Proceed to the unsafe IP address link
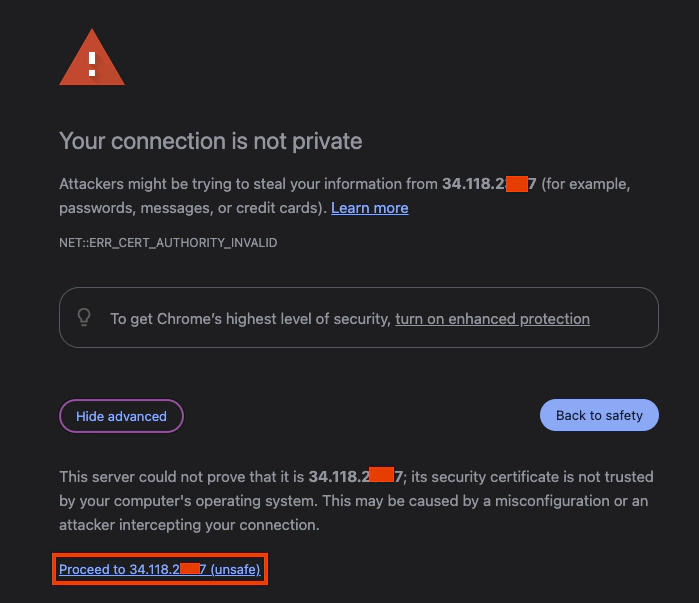 pyautogui.click(x=159, y=570)
